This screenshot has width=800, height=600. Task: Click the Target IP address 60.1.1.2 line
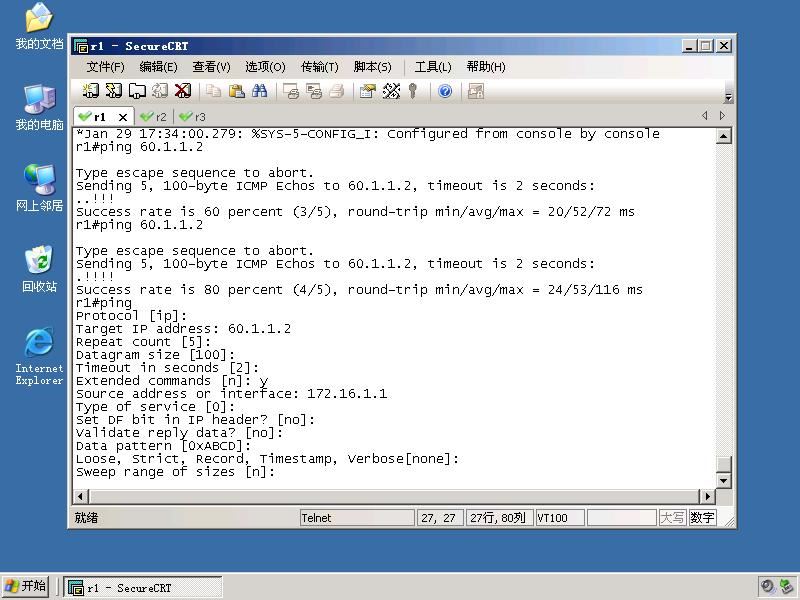(183, 329)
